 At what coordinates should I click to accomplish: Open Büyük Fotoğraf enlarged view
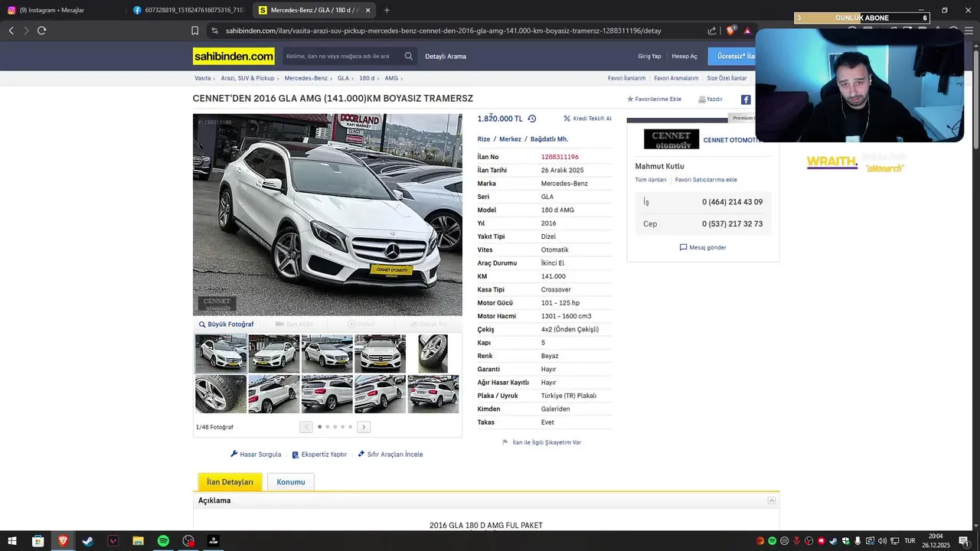coord(225,324)
